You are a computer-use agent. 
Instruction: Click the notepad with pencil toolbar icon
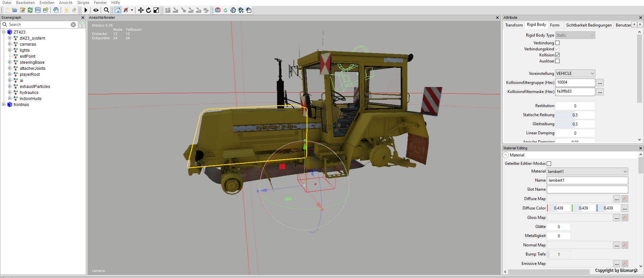[x=22, y=10]
